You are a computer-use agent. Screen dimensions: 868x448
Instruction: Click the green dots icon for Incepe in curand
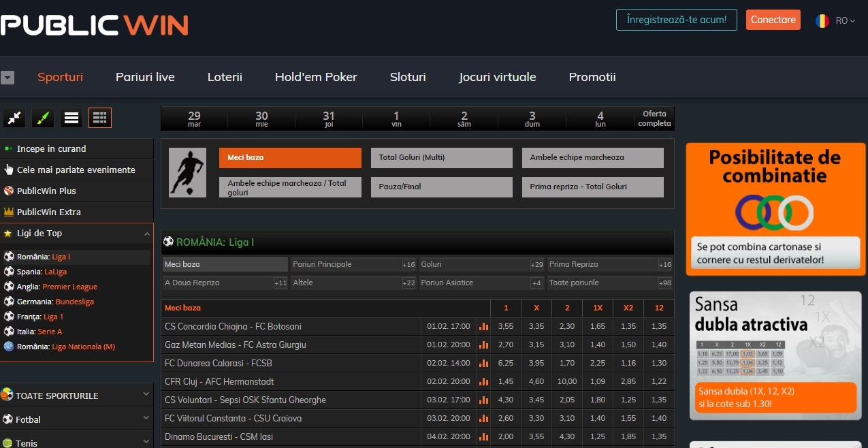pyautogui.click(x=9, y=148)
